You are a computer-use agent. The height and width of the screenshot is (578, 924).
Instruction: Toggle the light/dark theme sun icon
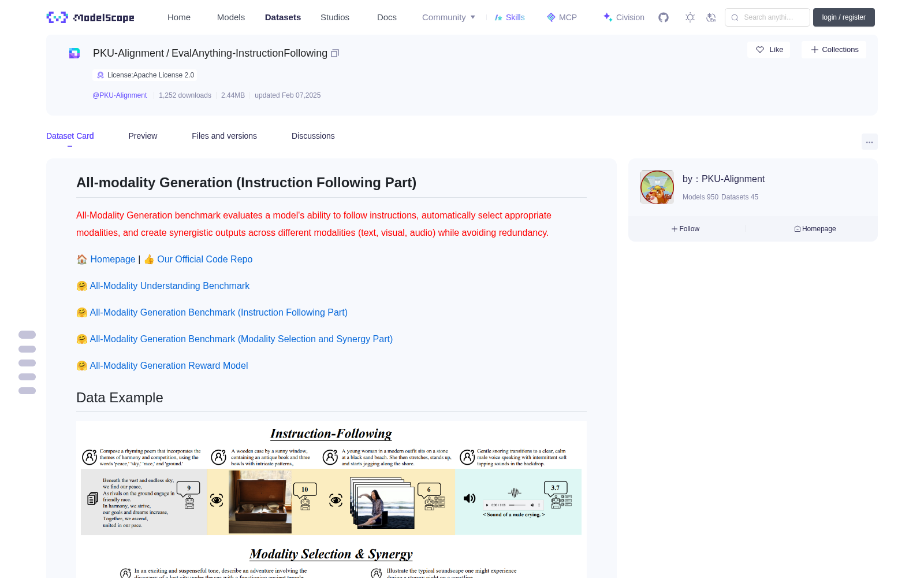point(690,17)
